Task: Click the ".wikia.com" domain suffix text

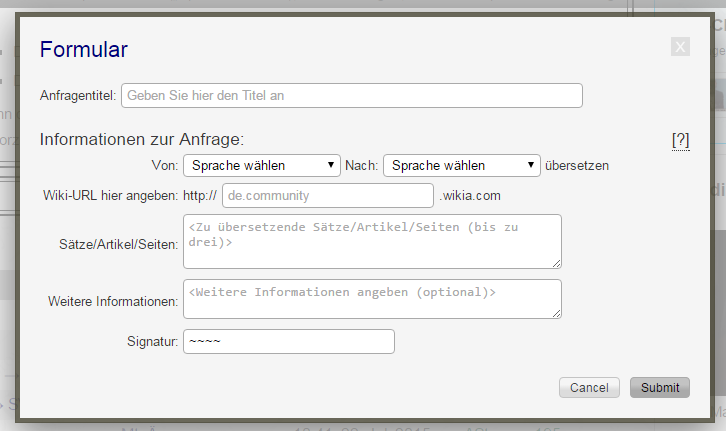Action: point(470,195)
